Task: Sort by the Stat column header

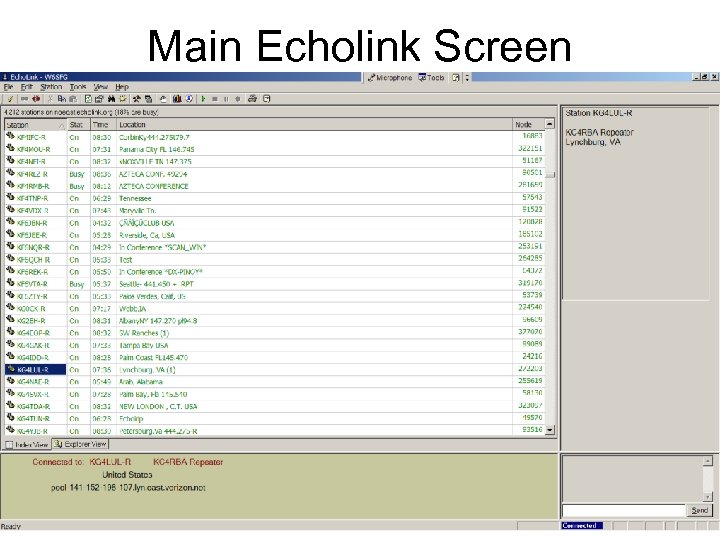Action: (x=78, y=125)
